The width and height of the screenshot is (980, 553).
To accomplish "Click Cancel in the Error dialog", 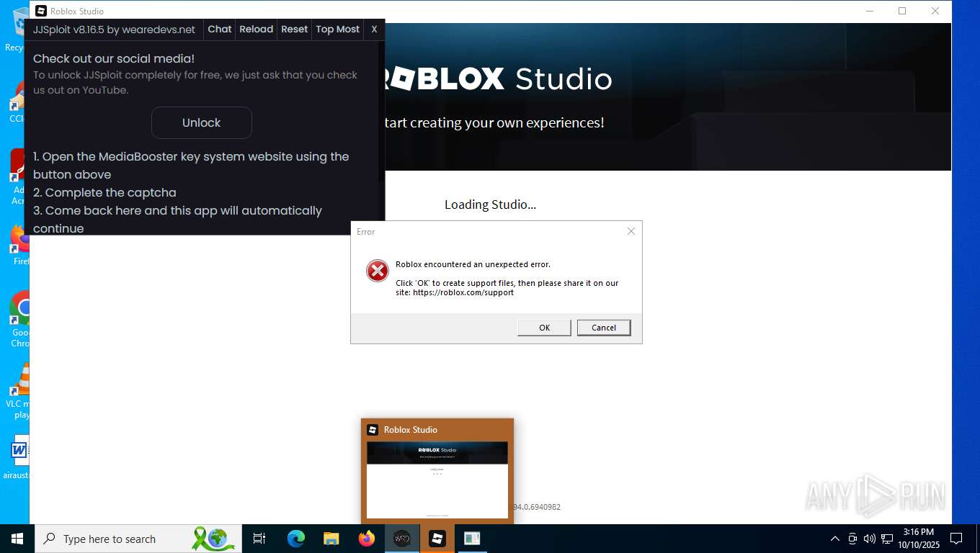I will pos(604,328).
